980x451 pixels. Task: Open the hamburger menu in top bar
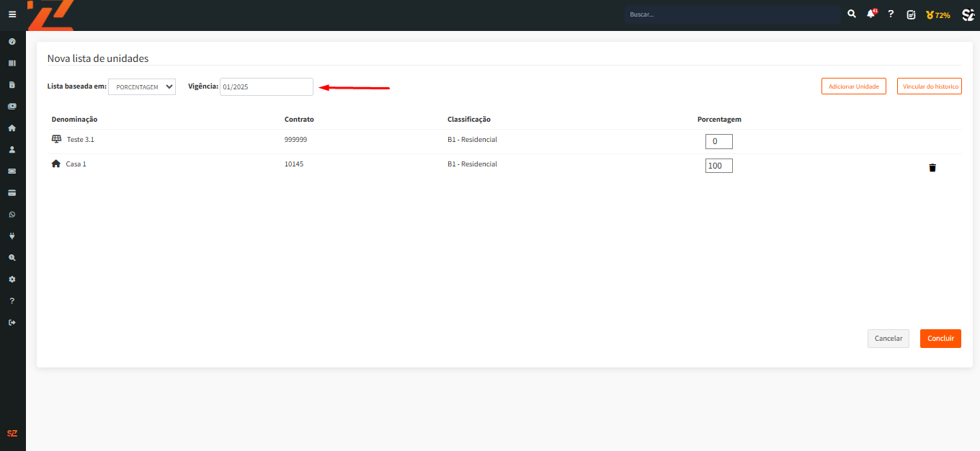[12, 14]
